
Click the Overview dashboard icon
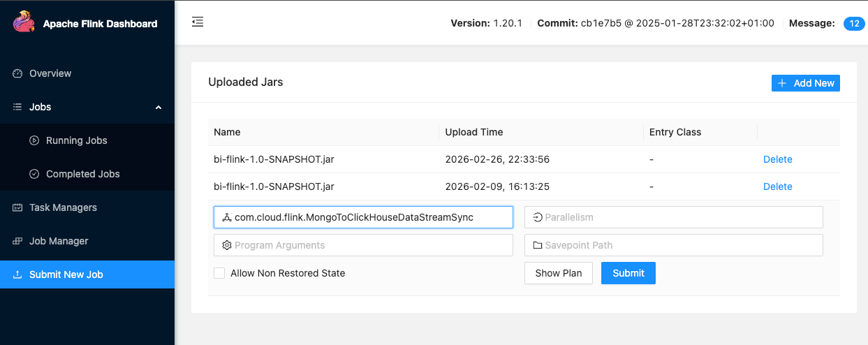17,73
